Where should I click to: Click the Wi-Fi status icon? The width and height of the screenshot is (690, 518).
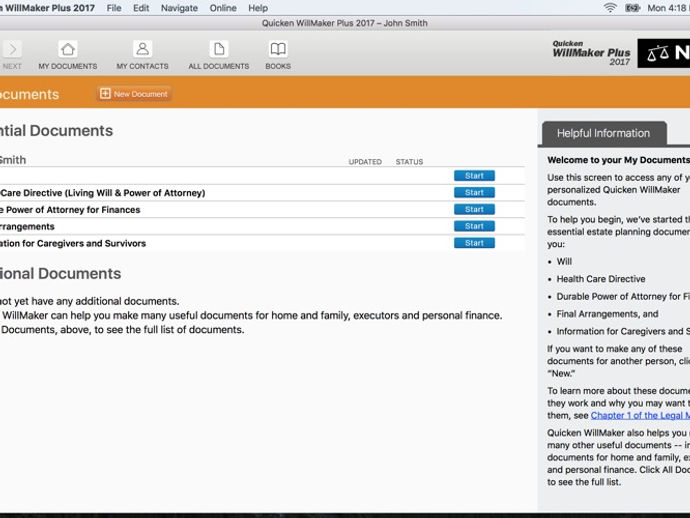pos(610,8)
